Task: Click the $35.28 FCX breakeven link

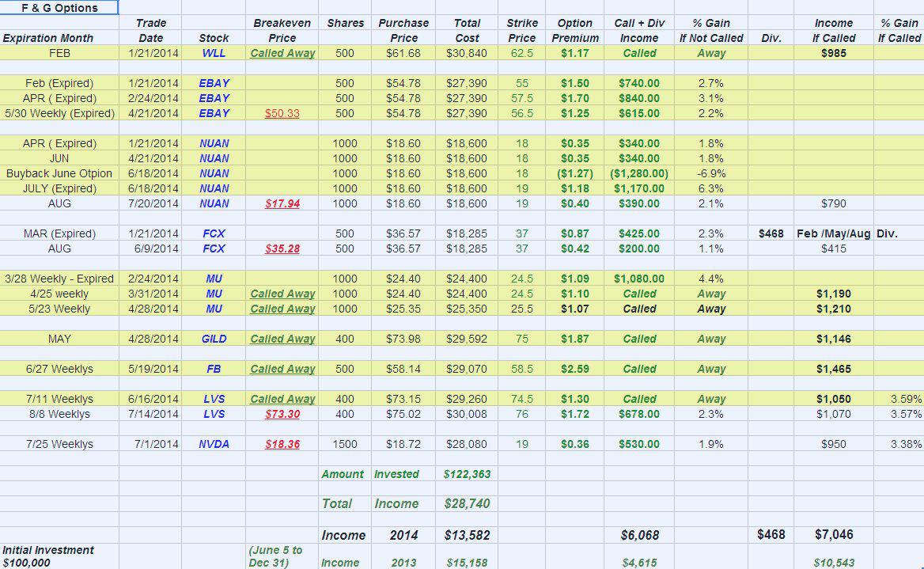Action: 282,248
